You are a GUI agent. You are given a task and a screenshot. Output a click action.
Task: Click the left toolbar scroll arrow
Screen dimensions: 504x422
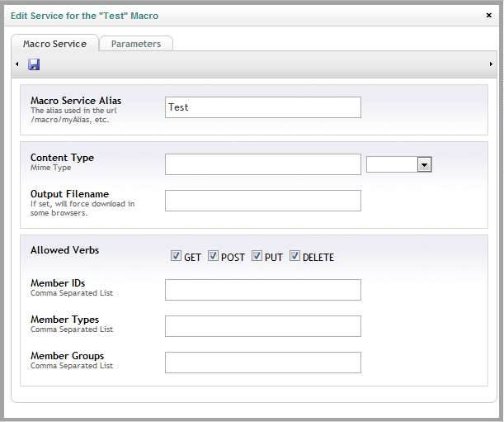(17, 64)
